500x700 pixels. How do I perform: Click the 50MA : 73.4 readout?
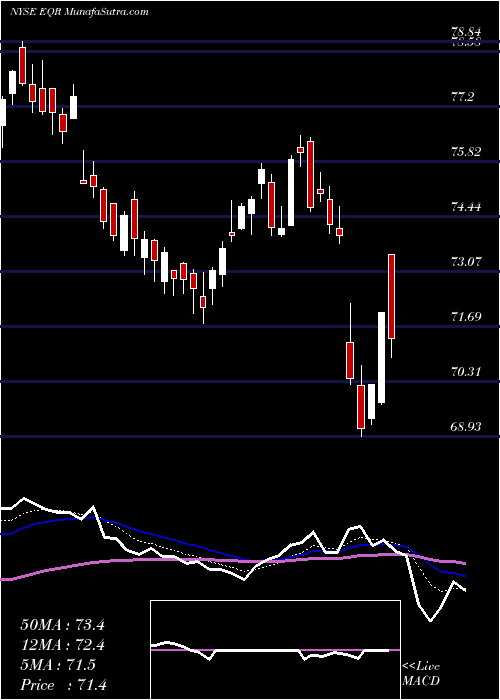63,625
